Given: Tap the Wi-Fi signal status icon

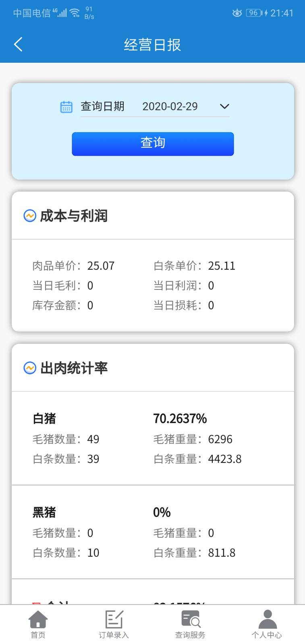Looking at the screenshot, I should coord(75,13).
